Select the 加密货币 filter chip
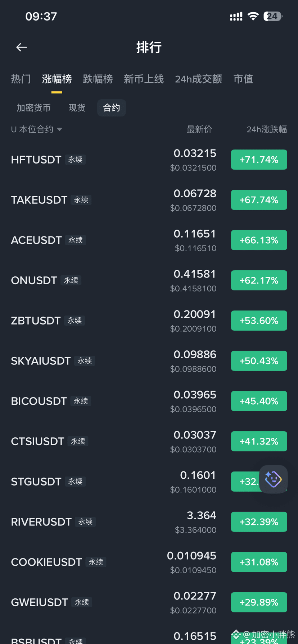Viewport: 298px width, 644px height. (34, 108)
